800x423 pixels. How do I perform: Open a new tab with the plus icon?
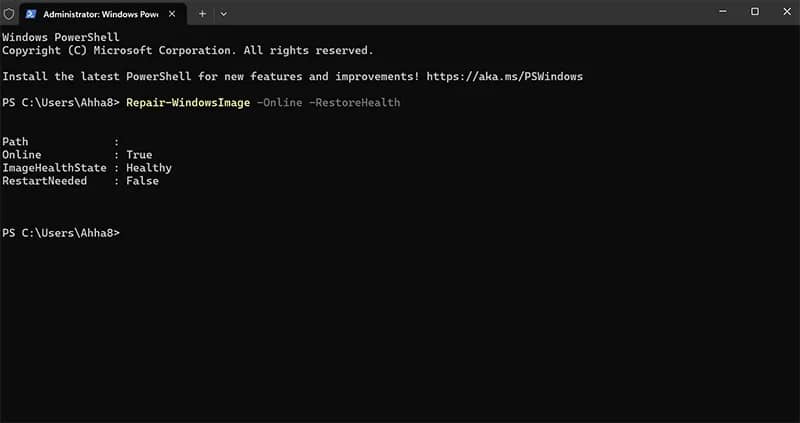[x=202, y=14]
